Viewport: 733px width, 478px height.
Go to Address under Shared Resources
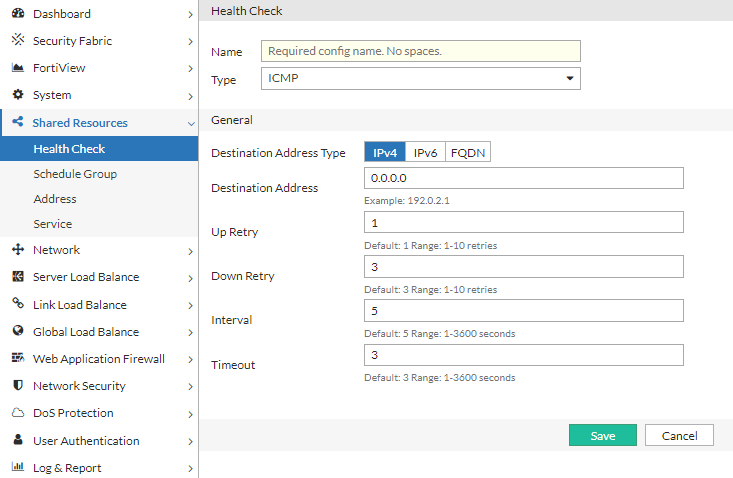pyautogui.click(x=55, y=199)
